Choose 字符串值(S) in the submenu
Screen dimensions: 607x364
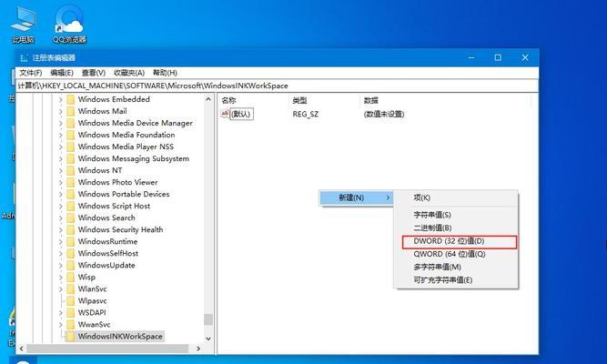tap(456, 215)
